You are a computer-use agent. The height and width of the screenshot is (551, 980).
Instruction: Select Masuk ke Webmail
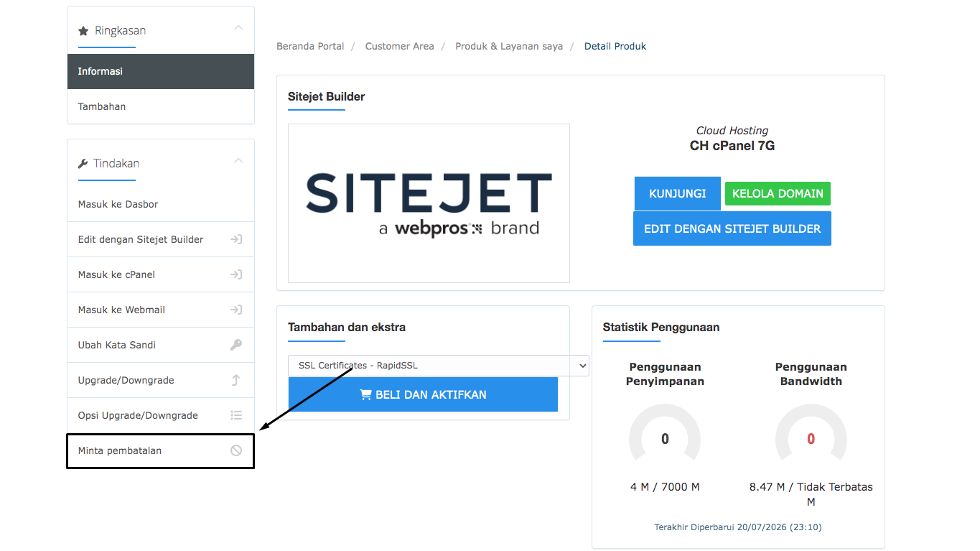pyautogui.click(x=161, y=310)
